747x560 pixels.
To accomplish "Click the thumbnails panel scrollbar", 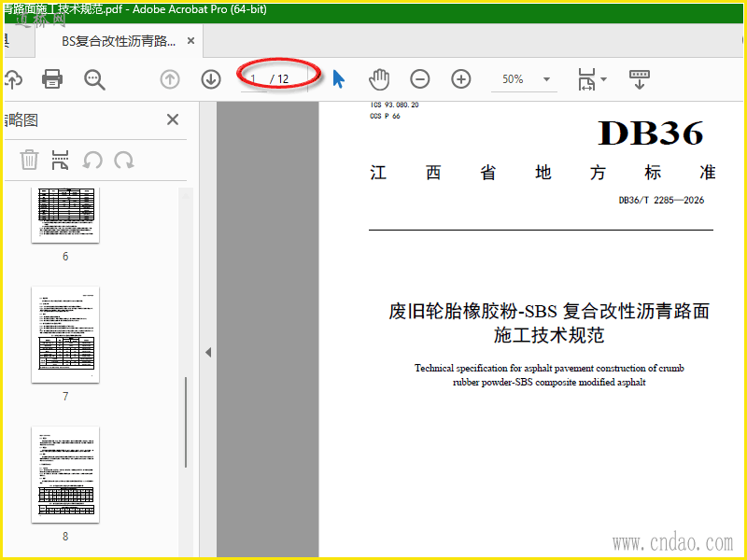I will (x=186, y=422).
